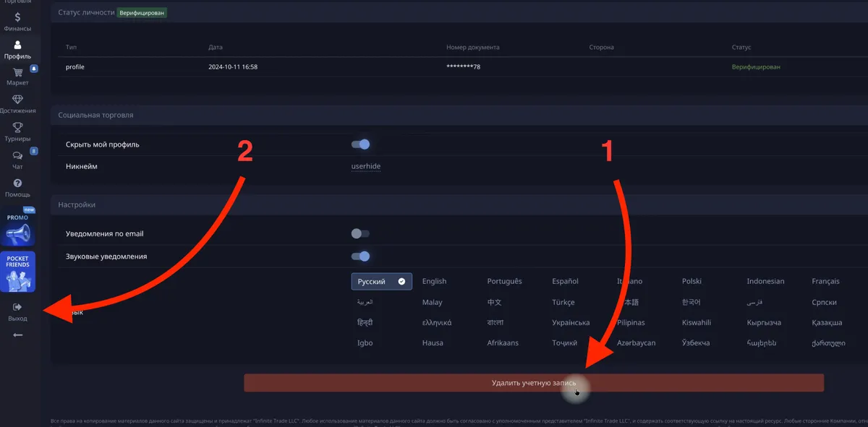Open the Finances dollar icon

(17, 17)
